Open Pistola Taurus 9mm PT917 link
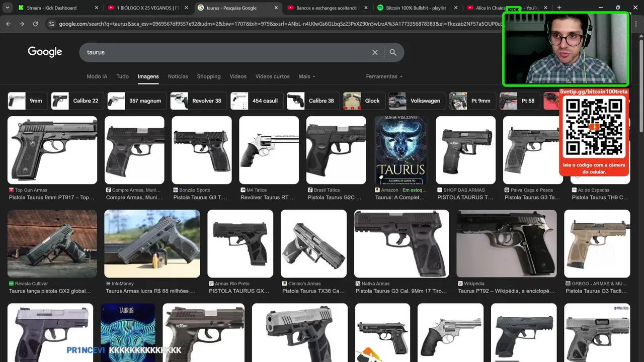Image resolution: width=644 pixels, height=362 pixels. coord(51,198)
